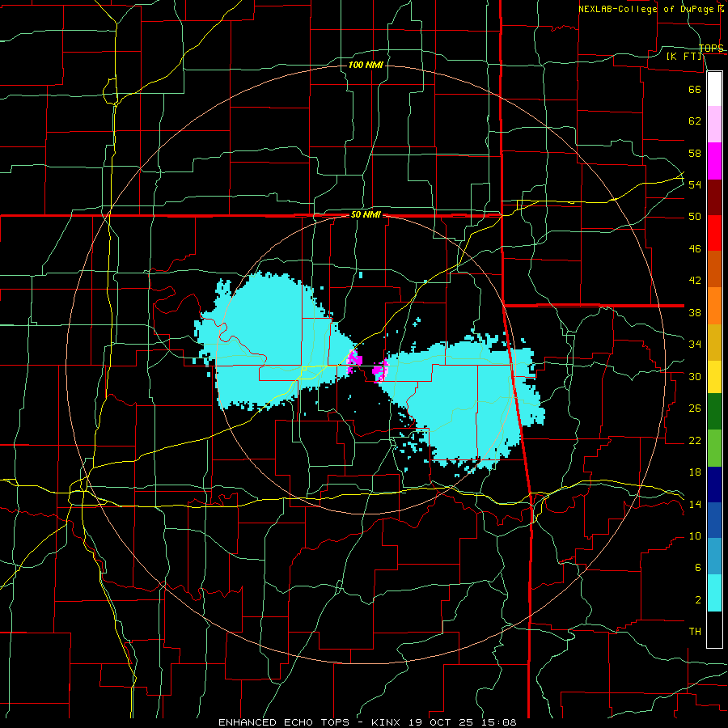Select the gold legend swatch

click(714, 342)
